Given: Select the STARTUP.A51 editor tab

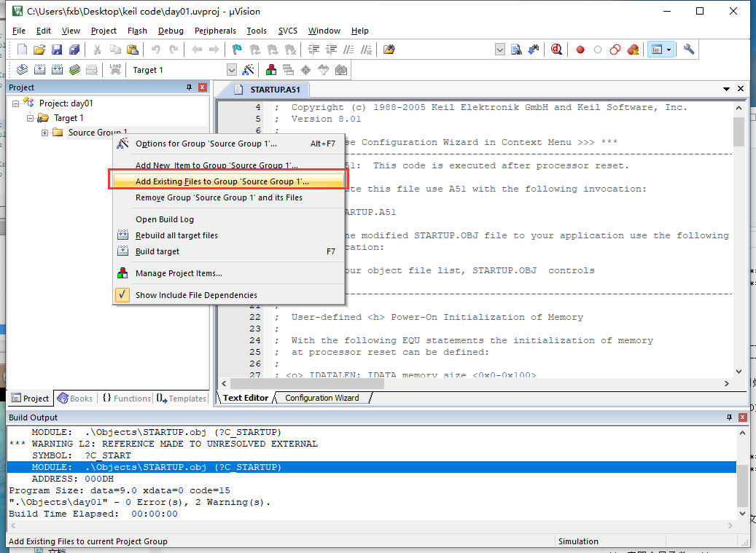Looking at the screenshot, I should pos(268,90).
